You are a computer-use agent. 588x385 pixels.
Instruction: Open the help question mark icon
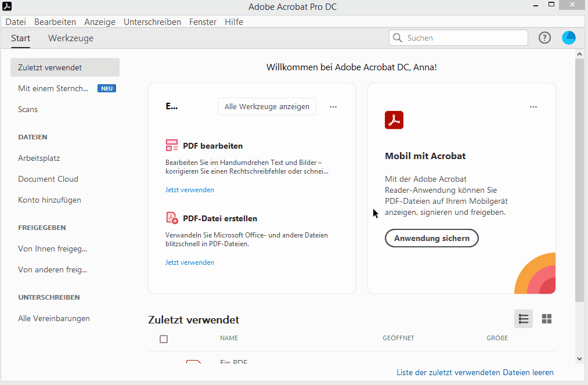click(x=544, y=38)
